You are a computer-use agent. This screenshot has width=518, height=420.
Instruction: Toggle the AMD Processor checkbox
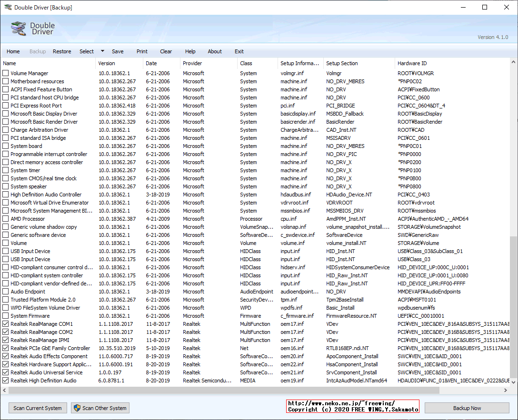tap(6, 219)
